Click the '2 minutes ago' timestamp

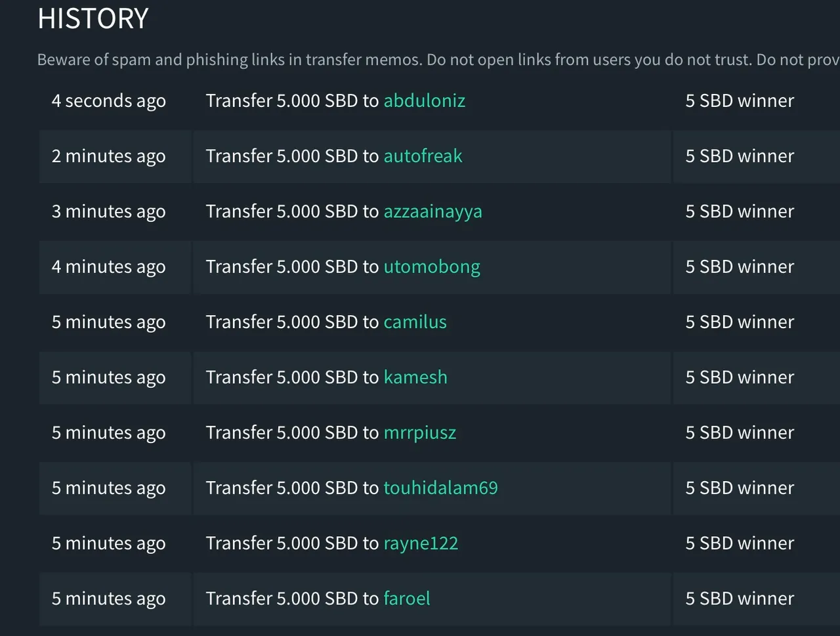(x=109, y=156)
